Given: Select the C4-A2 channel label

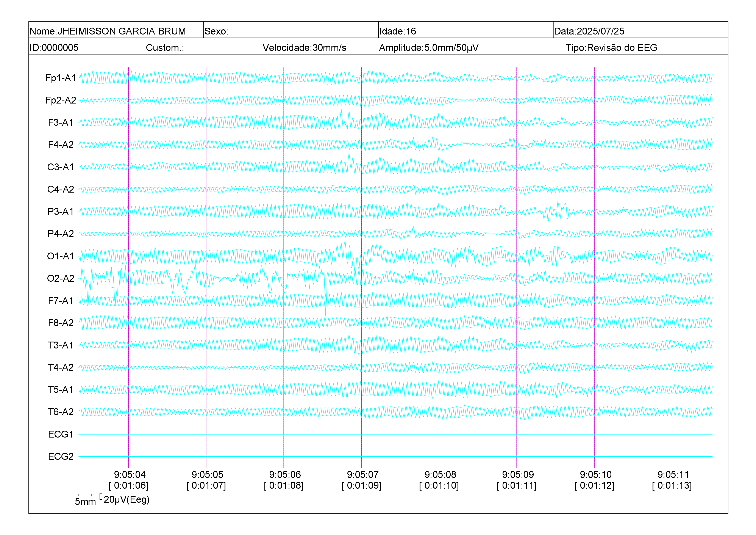Looking at the screenshot, I should click(x=61, y=189).
